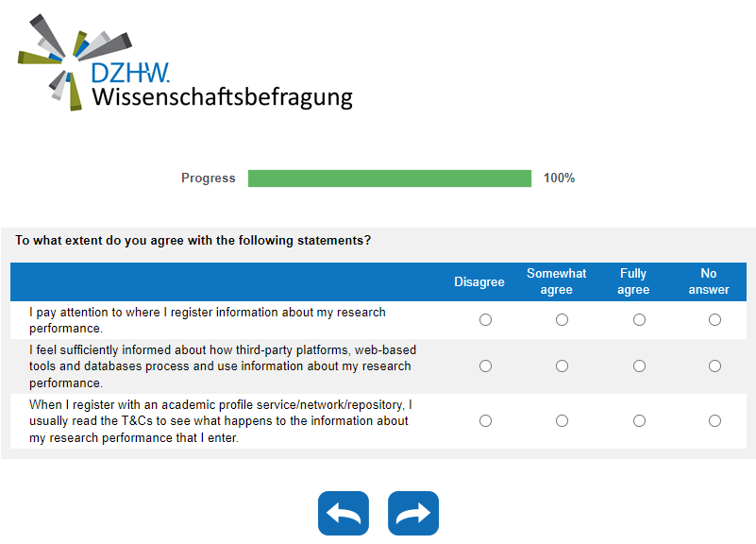Select Fully agree for paying attention statement
Screen dimensions: 756x544
click(x=639, y=320)
